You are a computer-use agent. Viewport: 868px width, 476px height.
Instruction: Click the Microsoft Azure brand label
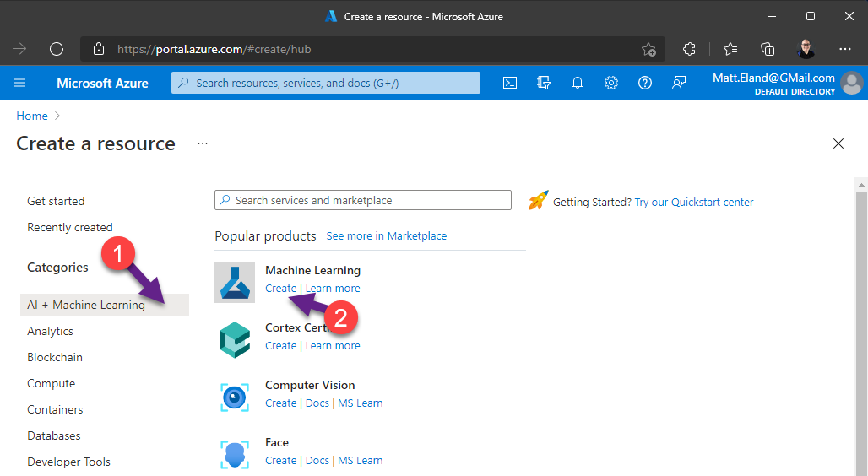pos(102,84)
